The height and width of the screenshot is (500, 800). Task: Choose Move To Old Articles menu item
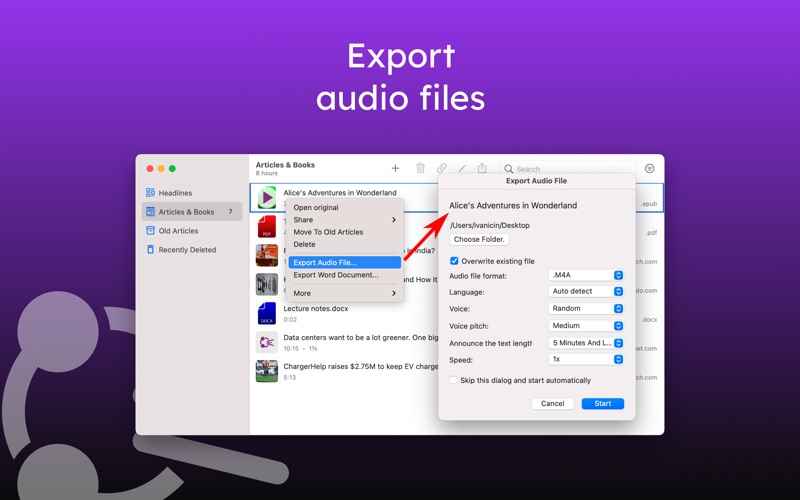pyautogui.click(x=344, y=232)
